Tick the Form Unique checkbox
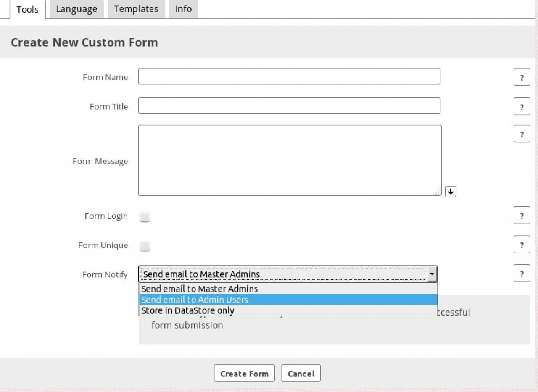The height and width of the screenshot is (392, 538). click(145, 246)
